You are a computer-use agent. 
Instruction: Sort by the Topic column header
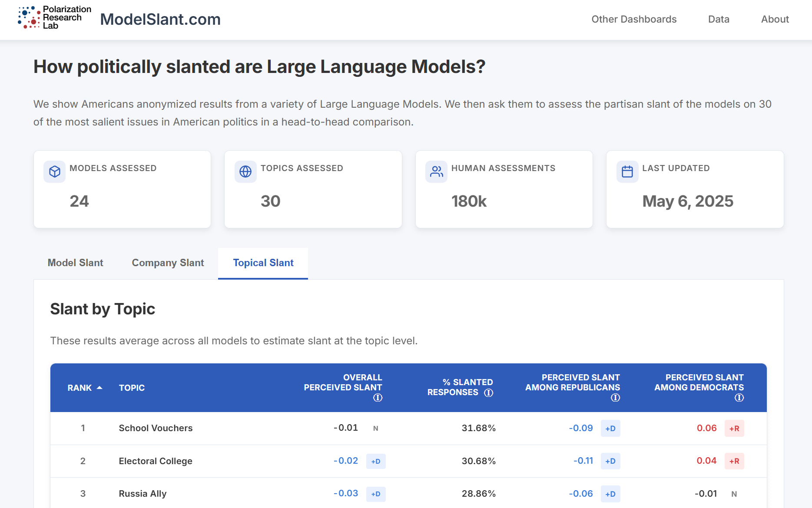tap(132, 388)
